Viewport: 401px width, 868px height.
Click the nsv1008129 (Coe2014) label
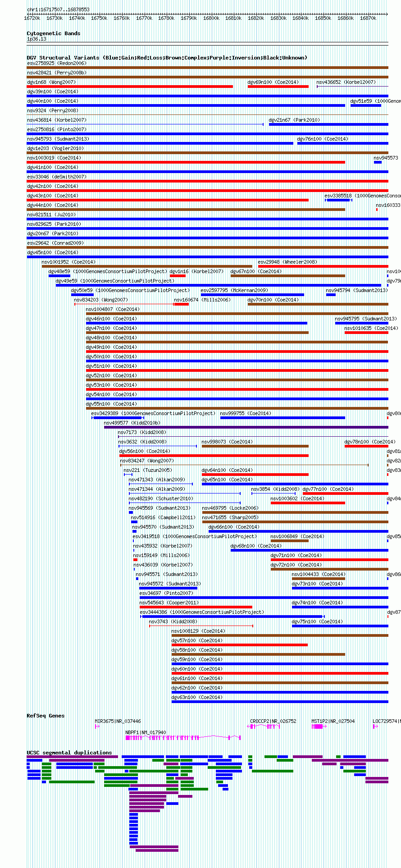click(x=199, y=631)
